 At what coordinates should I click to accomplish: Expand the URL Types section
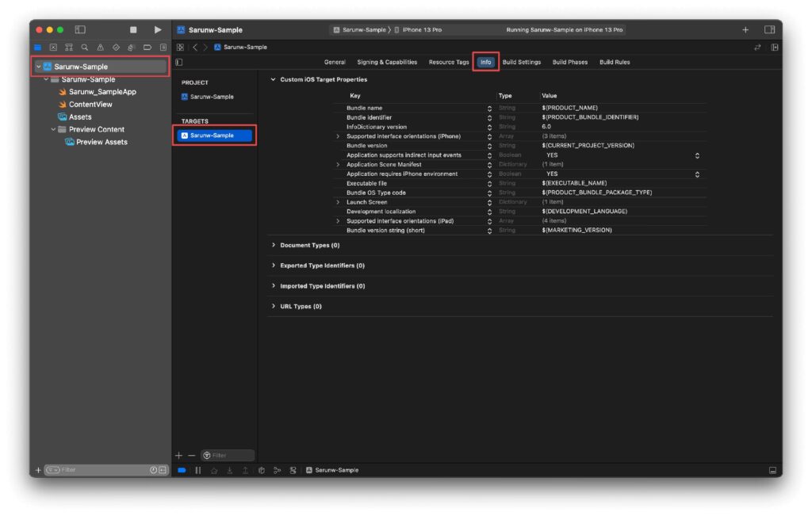(274, 306)
